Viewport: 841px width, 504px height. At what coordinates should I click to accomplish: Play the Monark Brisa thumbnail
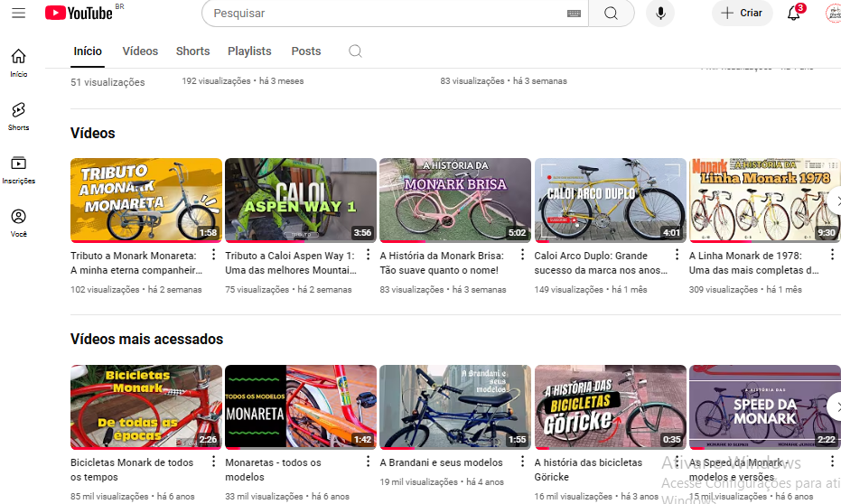pyautogui.click(x=455, y=200)
